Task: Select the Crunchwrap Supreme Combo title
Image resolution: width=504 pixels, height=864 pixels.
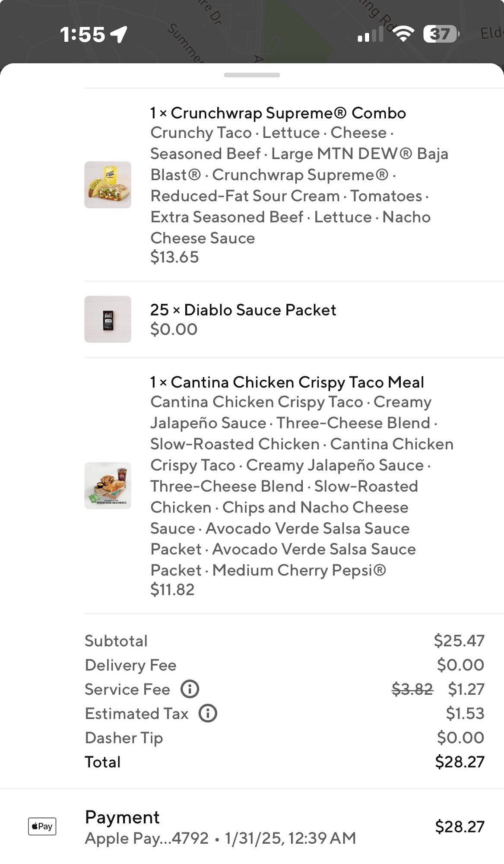Action: tap(278, 113)
